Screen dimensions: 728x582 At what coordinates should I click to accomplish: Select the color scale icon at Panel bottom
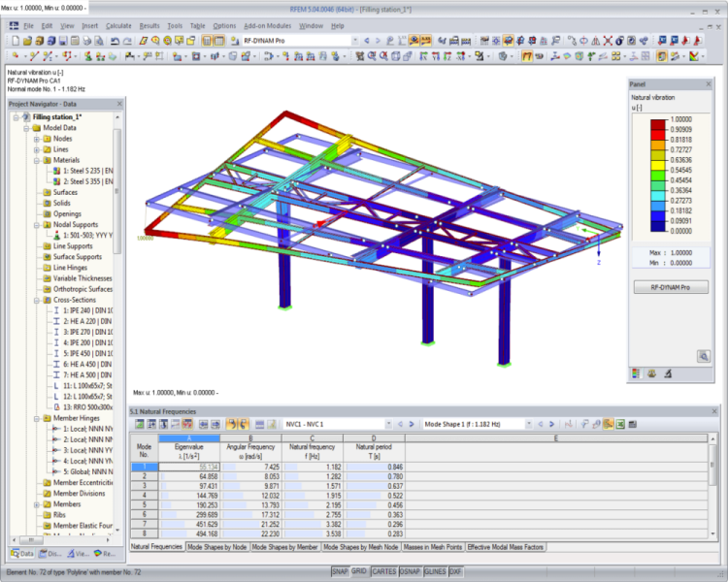[636, 372]
